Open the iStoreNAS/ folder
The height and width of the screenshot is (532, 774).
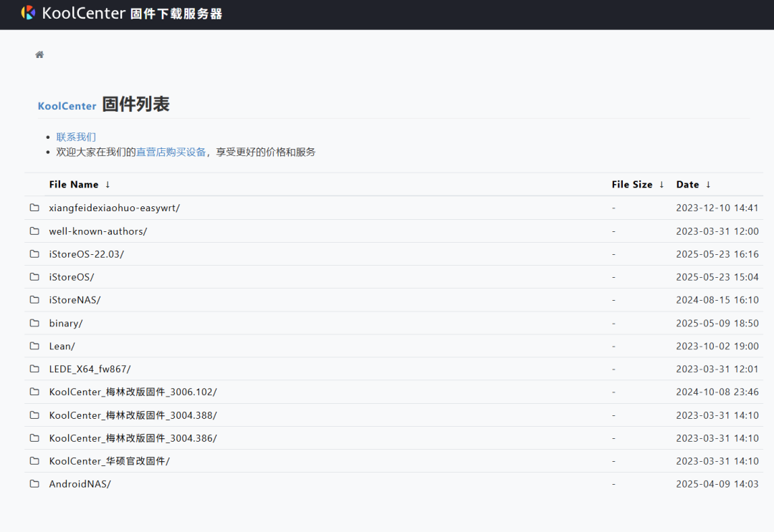click(75, 300)
